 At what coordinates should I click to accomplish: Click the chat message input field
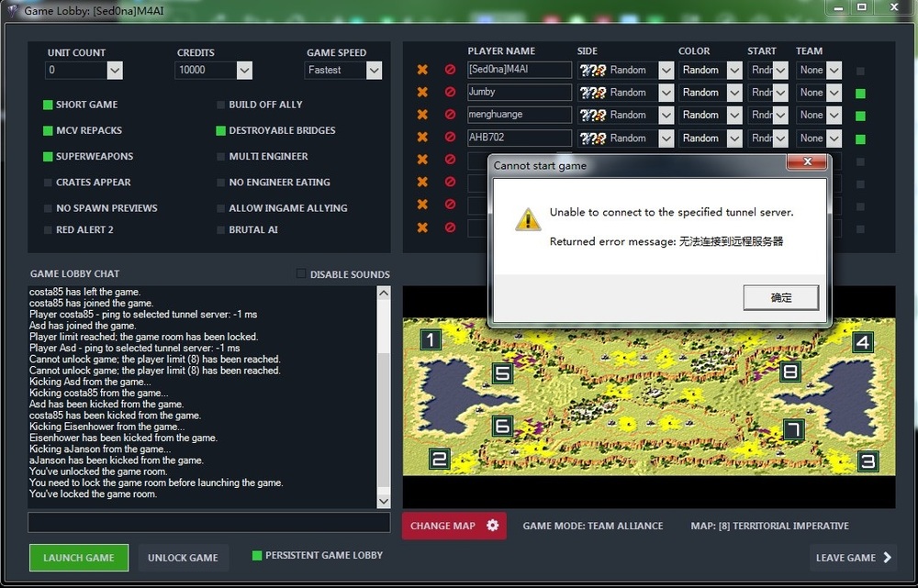tap(208, 522)
